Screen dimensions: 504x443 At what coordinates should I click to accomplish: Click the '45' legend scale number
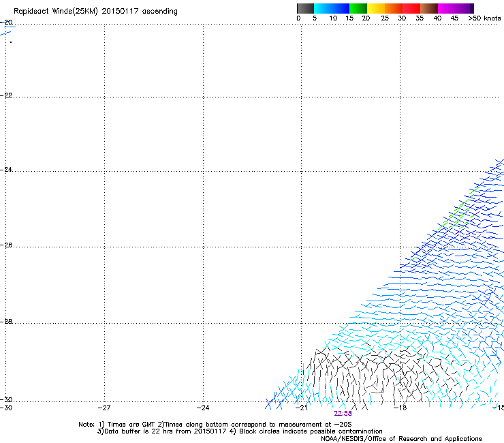[x=454, y=18]
